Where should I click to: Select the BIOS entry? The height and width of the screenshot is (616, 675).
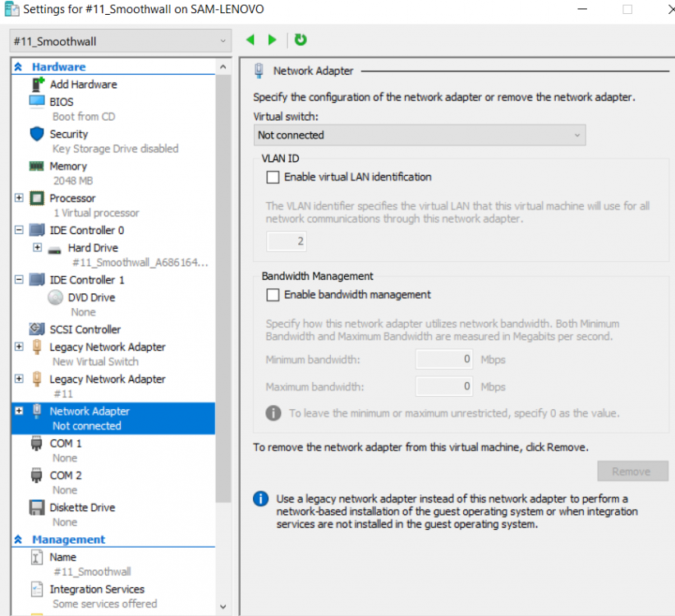click(62, 102)
